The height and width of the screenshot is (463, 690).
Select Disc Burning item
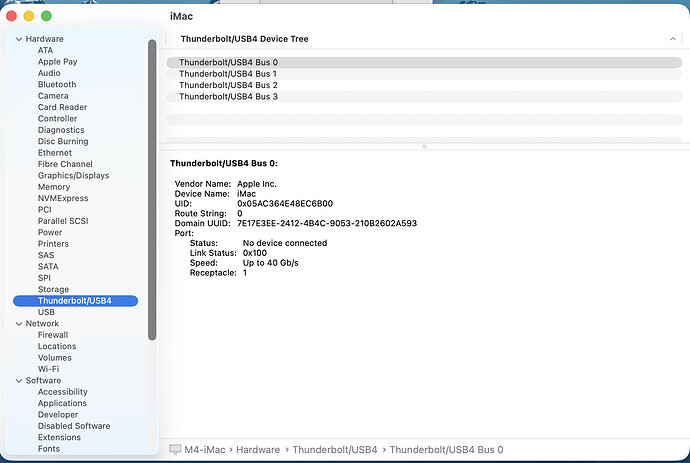(63, 141)
